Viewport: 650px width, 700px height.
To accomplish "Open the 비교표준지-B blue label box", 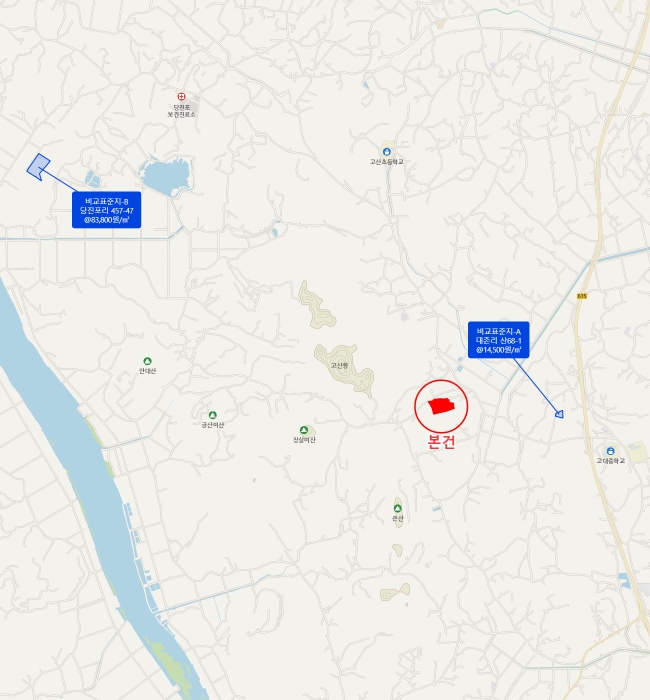I will [107, 210].
